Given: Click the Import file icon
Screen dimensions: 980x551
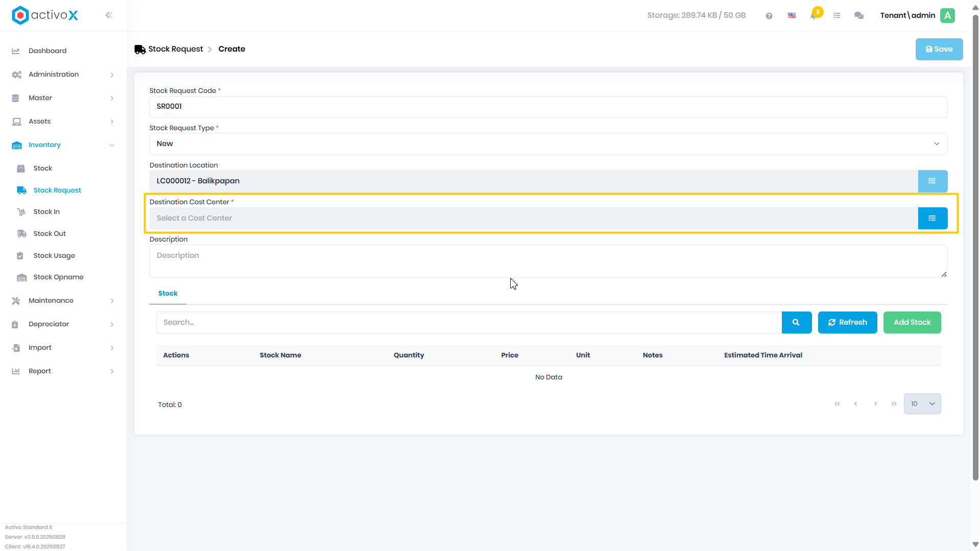Looking at the screenshot, I should tap(16, 348).
